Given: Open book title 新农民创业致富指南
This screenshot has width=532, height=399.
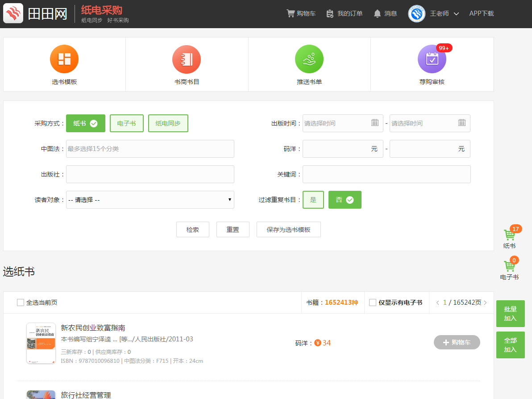Looking at the screenshot, I should (93, 328).
